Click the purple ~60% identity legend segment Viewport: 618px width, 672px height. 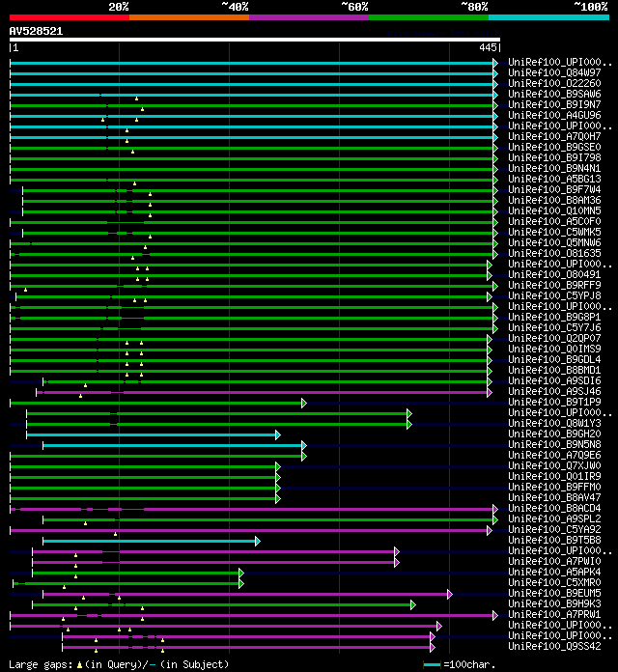coord(309,17)
